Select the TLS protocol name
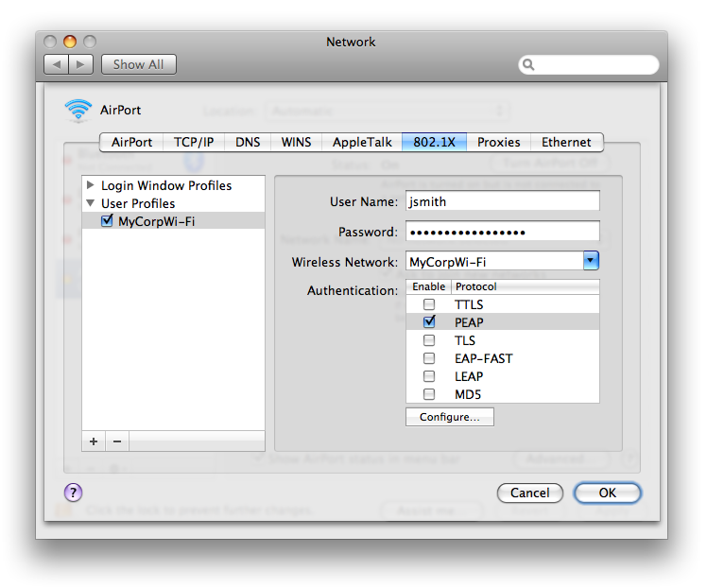Viewport: 707px width, 588px height. coord(465,340)
